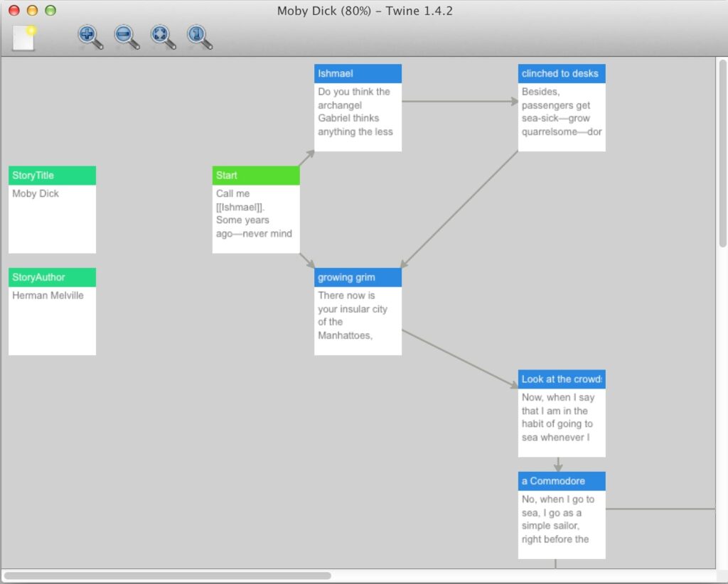Select the green Start passage header
The height and width of the screenshot is (584, 728).
click(256, 175)
